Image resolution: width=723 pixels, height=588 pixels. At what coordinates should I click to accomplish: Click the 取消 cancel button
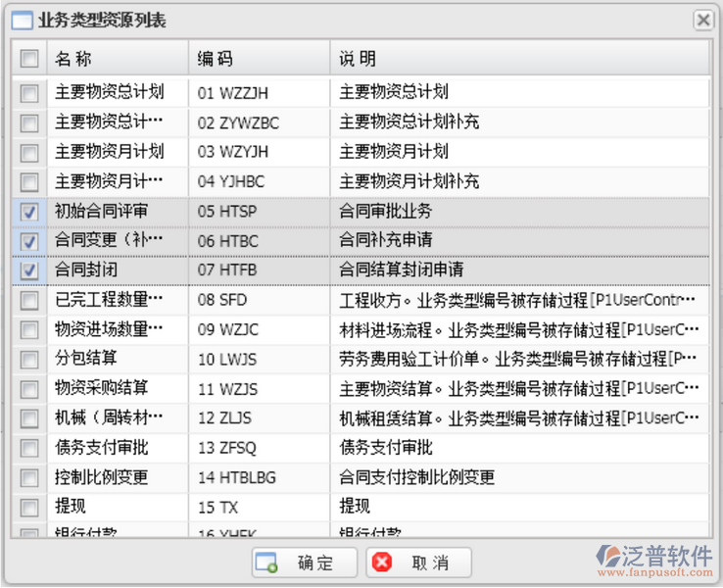418,563
